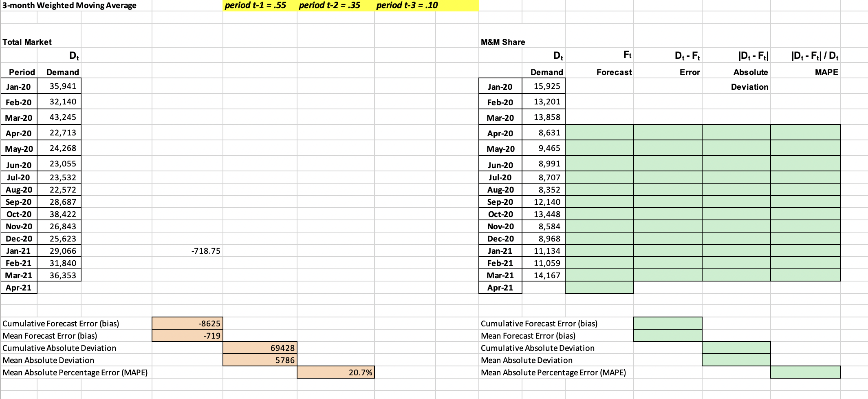
Task: Click the orange Mean Forecast Error cell showing -719
Action: pyautogui.click(x=187, y=335)
